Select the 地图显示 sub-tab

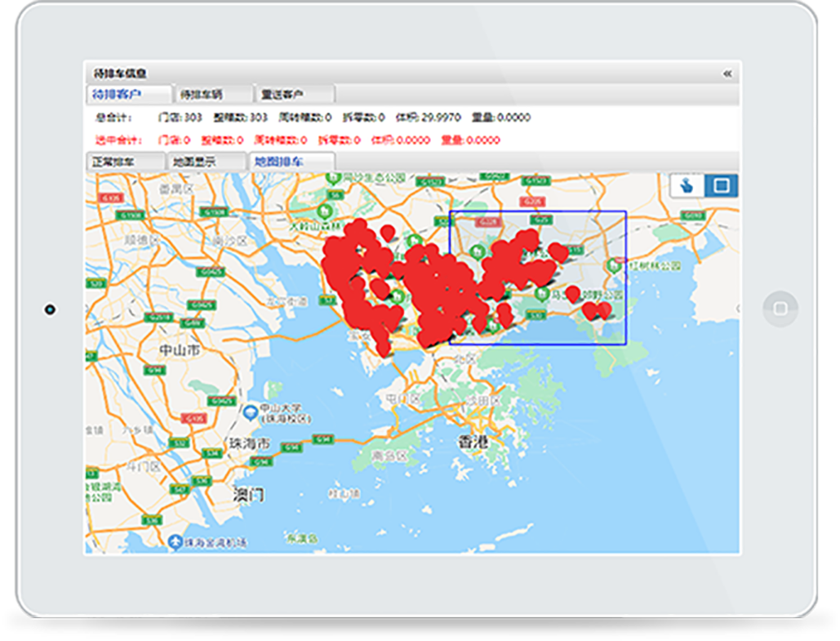tap(207, 162)
